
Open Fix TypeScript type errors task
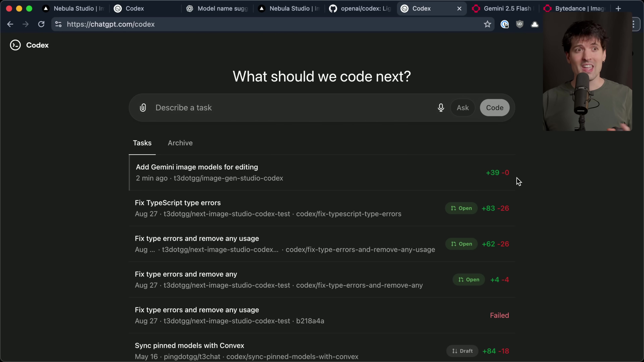[322, 208]
